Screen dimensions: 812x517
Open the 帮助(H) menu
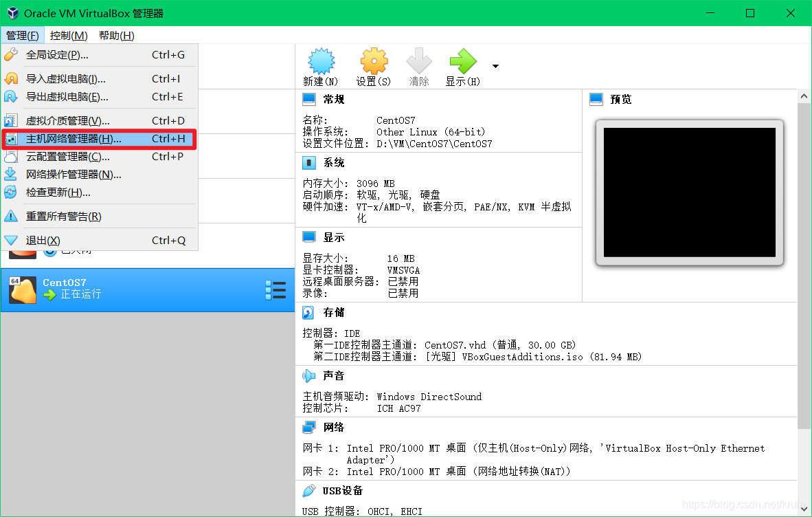(117, 35)
